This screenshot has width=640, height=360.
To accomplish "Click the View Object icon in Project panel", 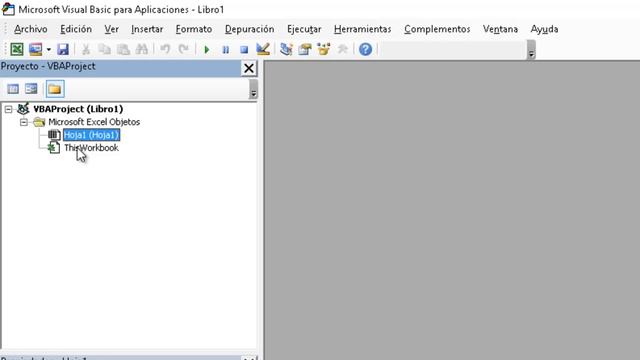I will 31,89.
